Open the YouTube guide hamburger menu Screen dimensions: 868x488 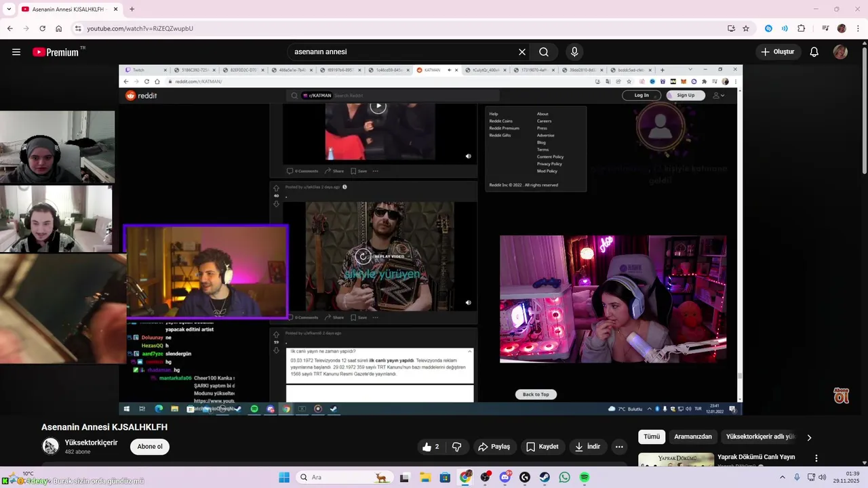[x=16, y=52]
